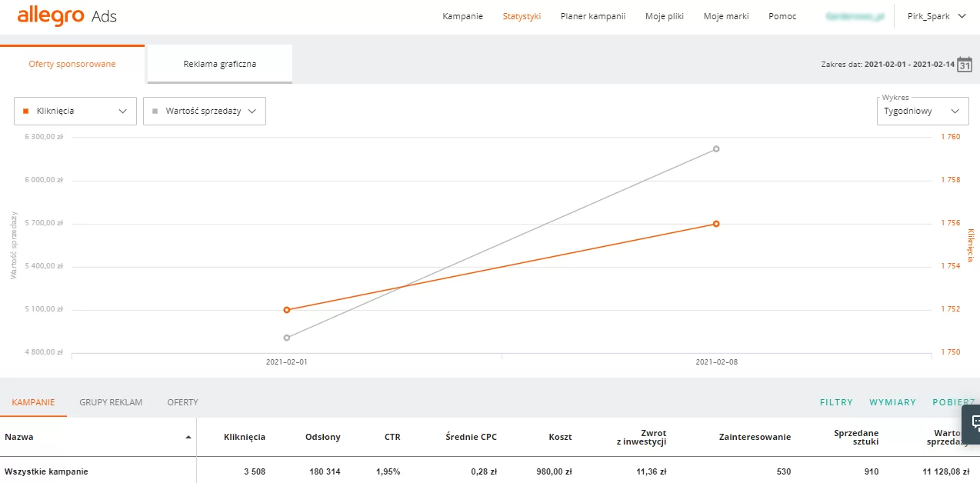Open the date range calendar icon

[964, 65]
